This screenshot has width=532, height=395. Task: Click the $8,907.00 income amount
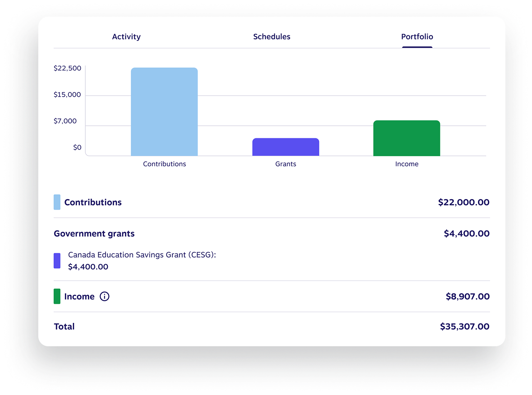pos(467,297)
